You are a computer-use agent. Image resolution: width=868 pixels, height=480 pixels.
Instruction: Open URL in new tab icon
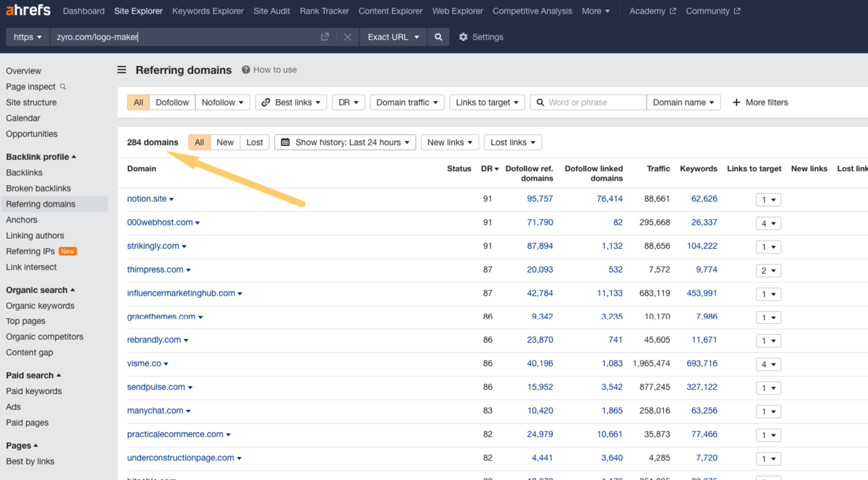click(x=325, y=37)
